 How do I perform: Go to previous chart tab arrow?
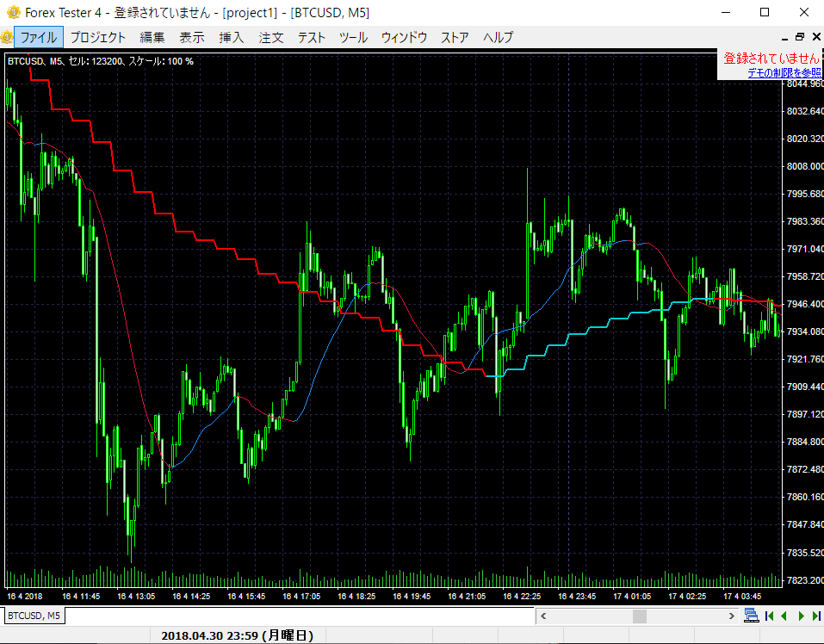point(784,616)
